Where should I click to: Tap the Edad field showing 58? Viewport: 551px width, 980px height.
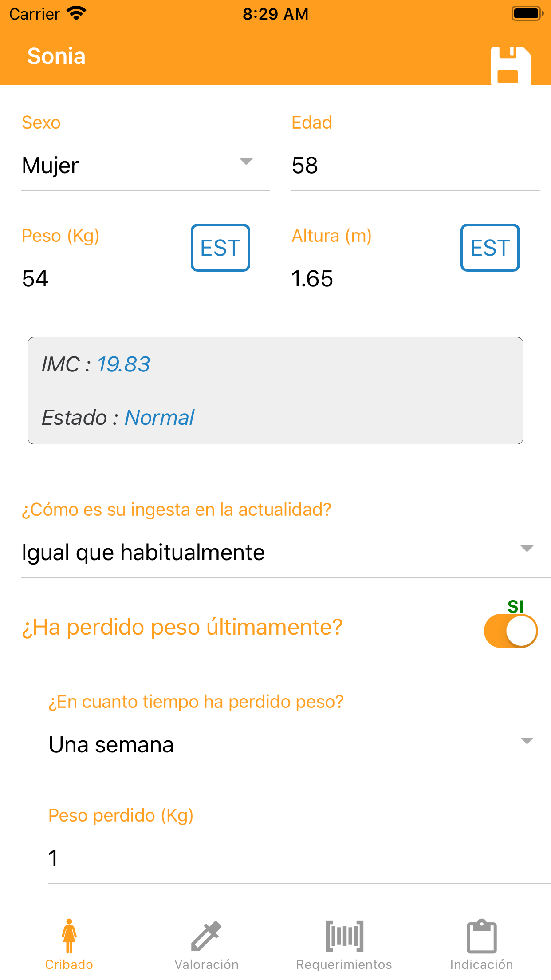click(x=415, y=166)
